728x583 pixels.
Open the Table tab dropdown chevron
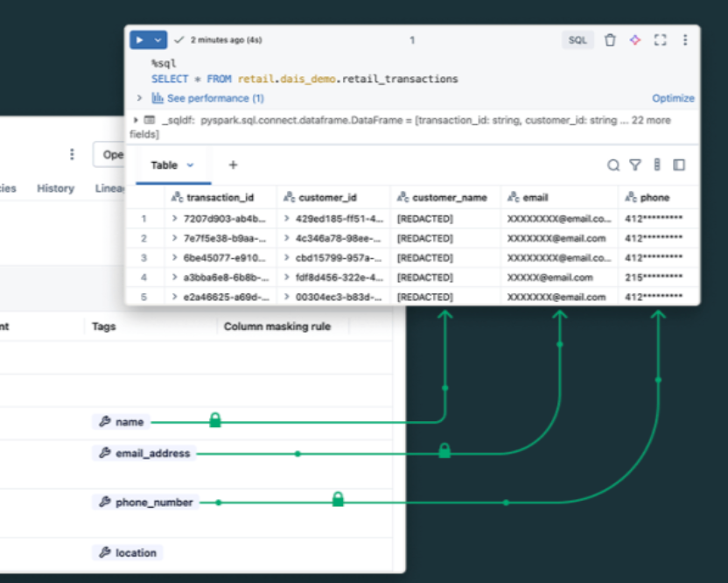coord(191,165)
